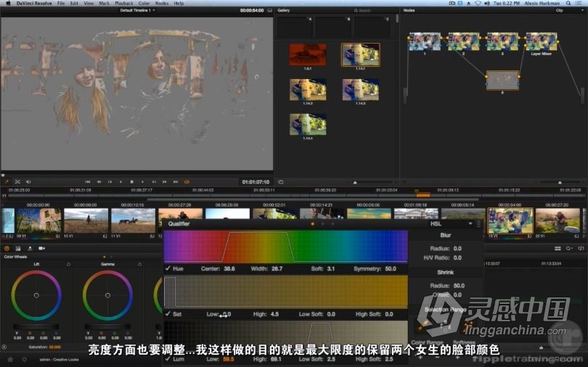
Task: Open the File menu
Action: pos(61,3)
